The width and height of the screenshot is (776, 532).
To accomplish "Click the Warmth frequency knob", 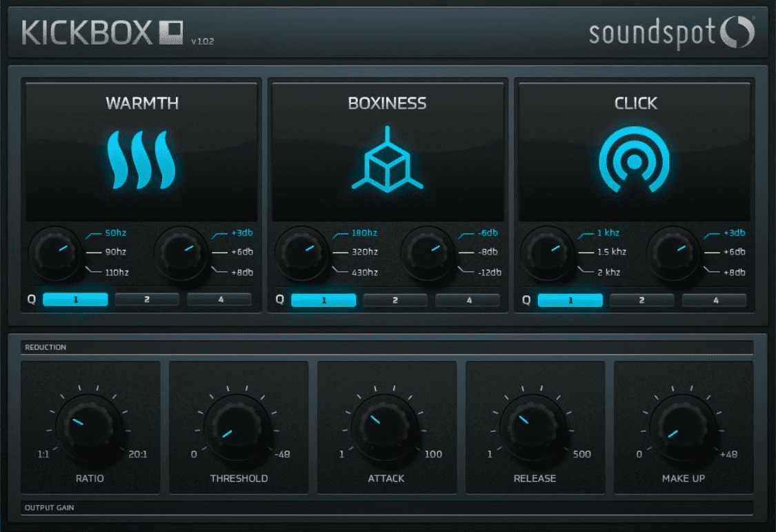I will tap(55, 253).
